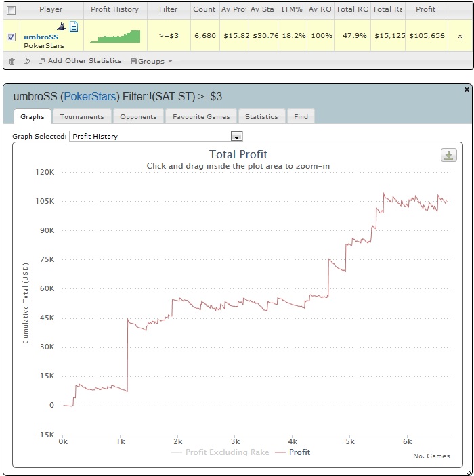Image resolution: width=474 pixels, height=476 pixels.
Task: Download the Total Profit chart
Action: (x=448, y=156)
